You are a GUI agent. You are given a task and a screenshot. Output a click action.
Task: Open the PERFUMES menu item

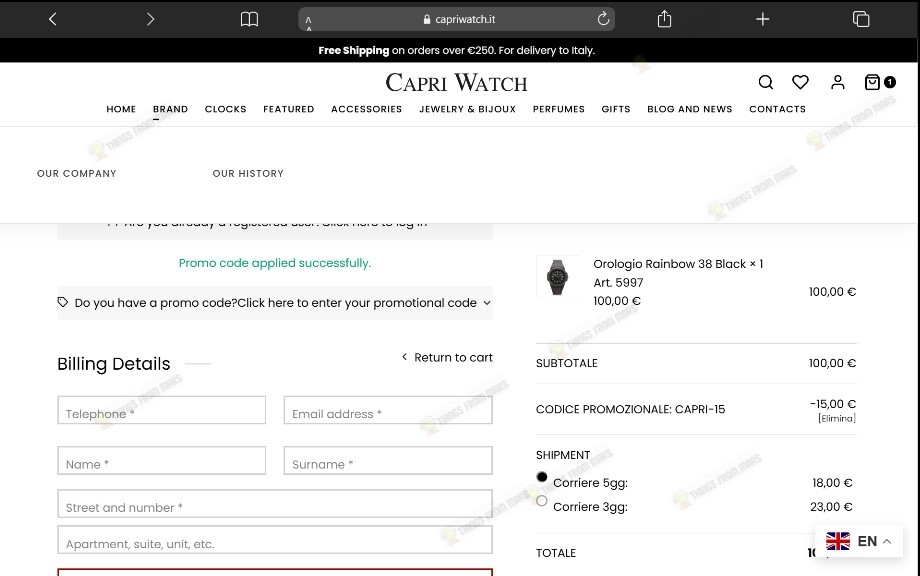(x=559, y=109)
